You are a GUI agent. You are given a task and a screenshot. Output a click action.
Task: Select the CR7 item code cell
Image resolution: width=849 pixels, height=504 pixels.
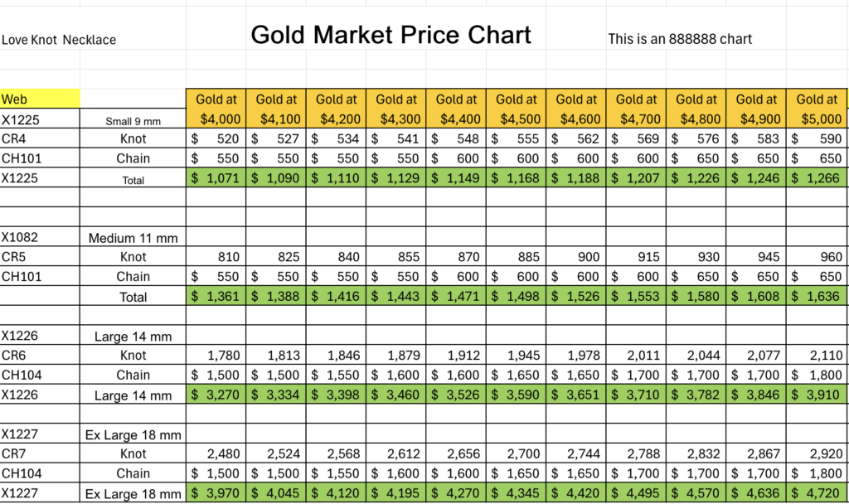click(40, 453)
